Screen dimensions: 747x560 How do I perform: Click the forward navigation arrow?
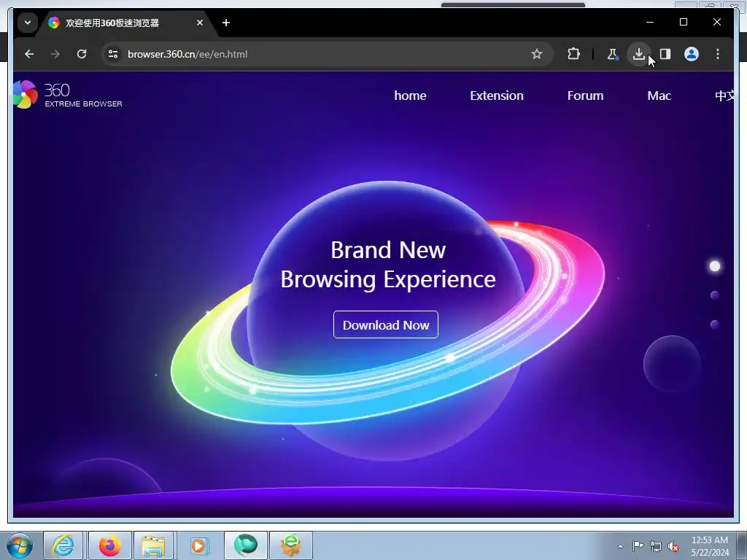coord(55,54)
